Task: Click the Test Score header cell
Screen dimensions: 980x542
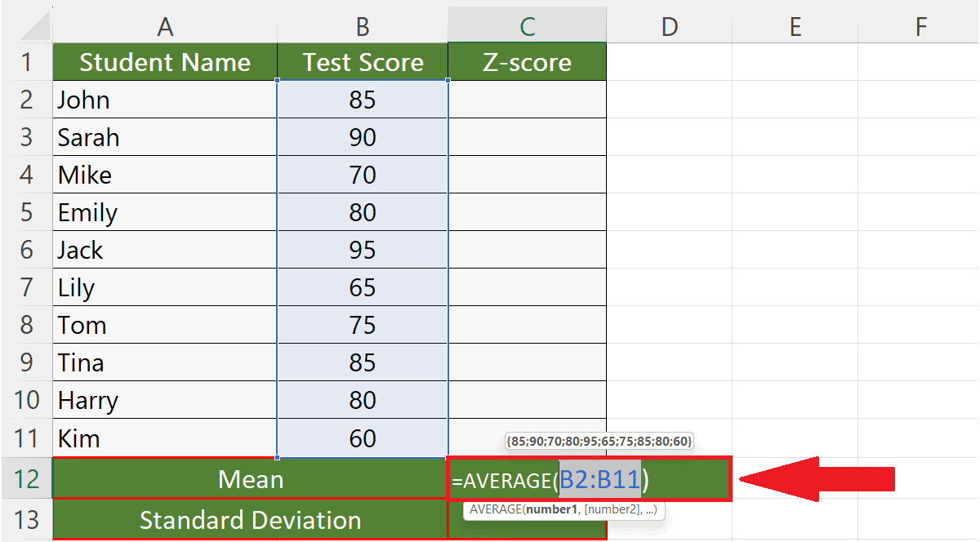Action: pos(363,62)
